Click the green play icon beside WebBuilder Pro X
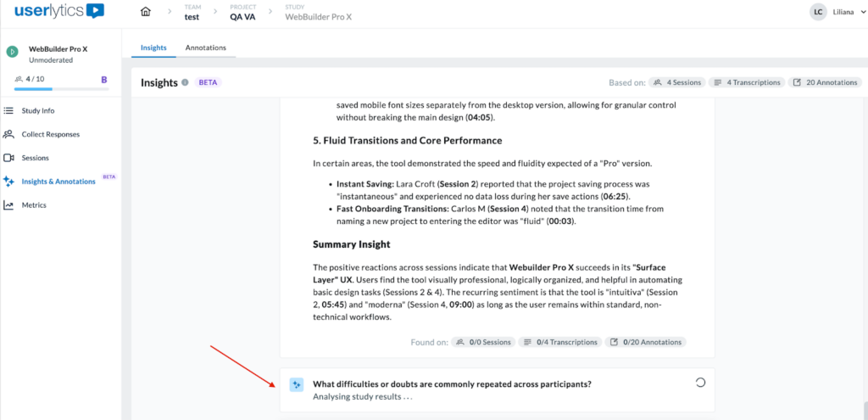Screen dimensions: 868x420 13,51
